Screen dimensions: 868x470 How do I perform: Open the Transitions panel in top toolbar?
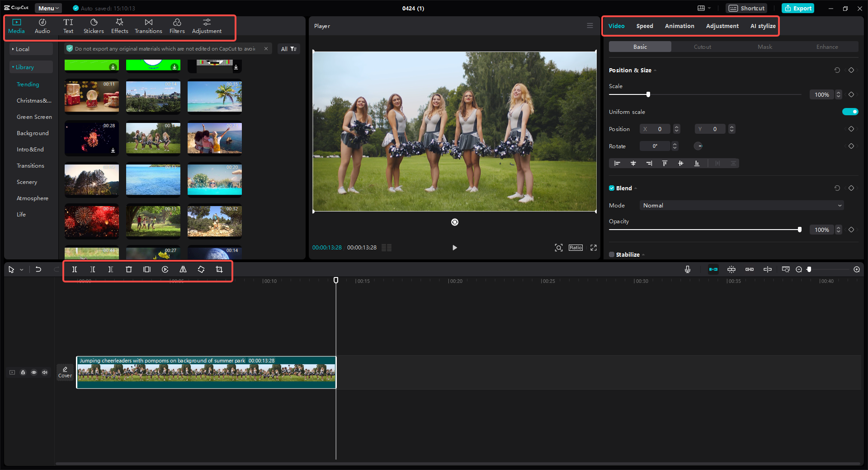pos(148,25)
